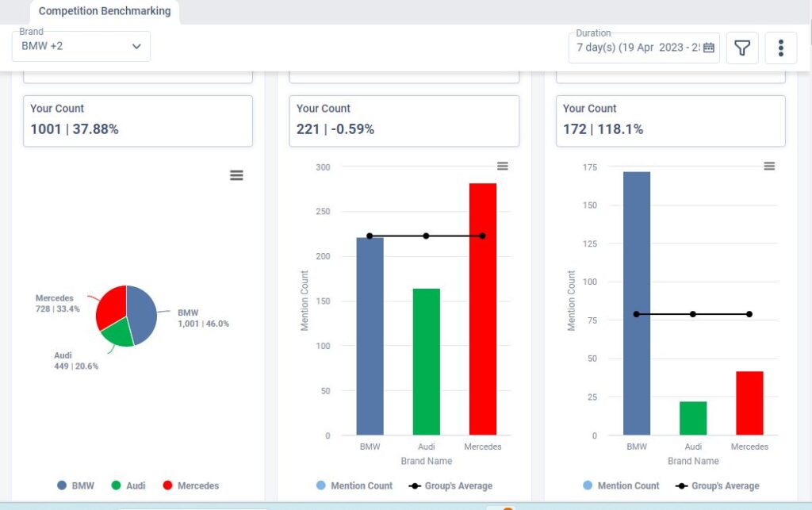Click the 'Audi 449 | 20.6%' pie label

pos(76,361)
